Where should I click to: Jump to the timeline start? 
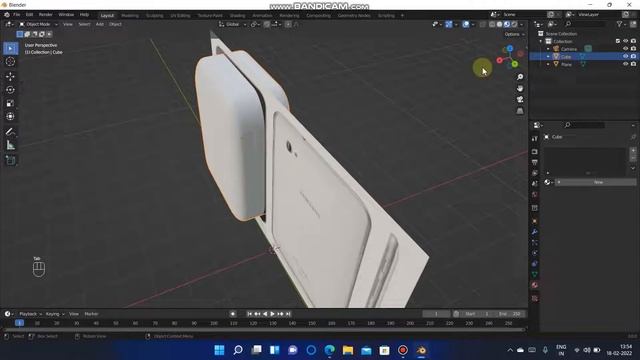(249, 314)
